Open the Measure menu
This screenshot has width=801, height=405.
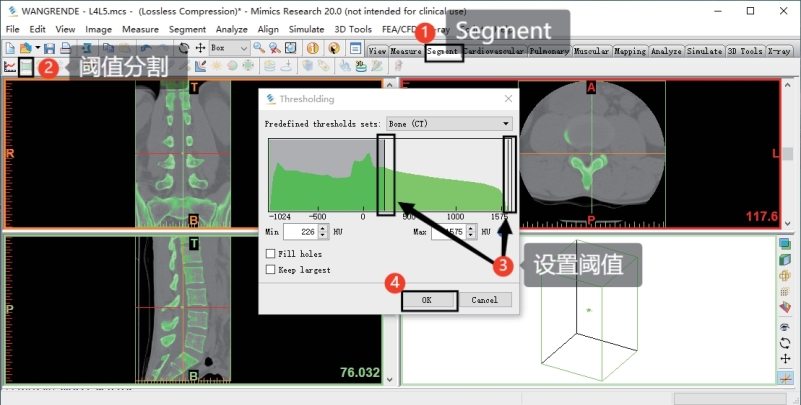(140, 30)
